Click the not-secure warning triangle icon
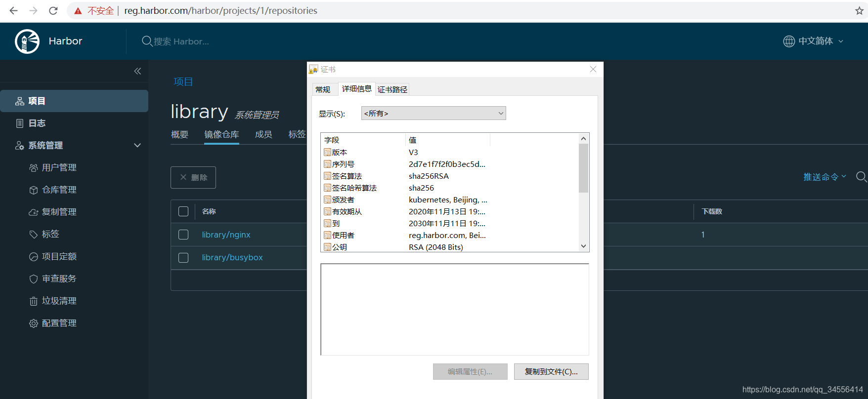 [78, 11]
